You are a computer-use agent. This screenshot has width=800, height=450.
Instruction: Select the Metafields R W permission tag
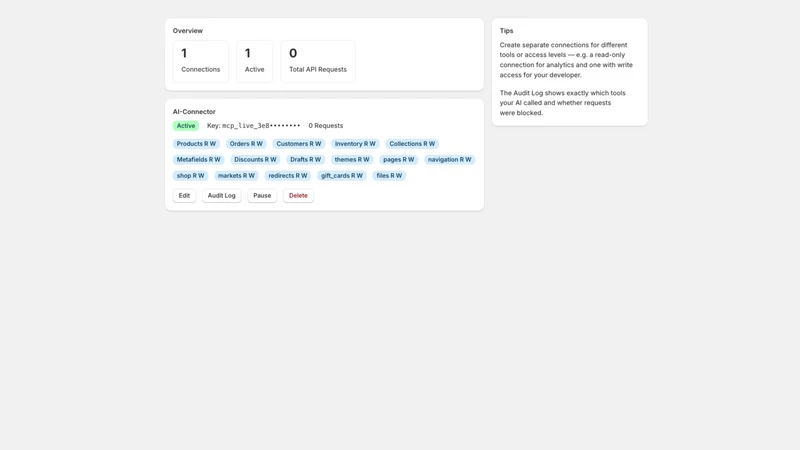click(198, 160)
